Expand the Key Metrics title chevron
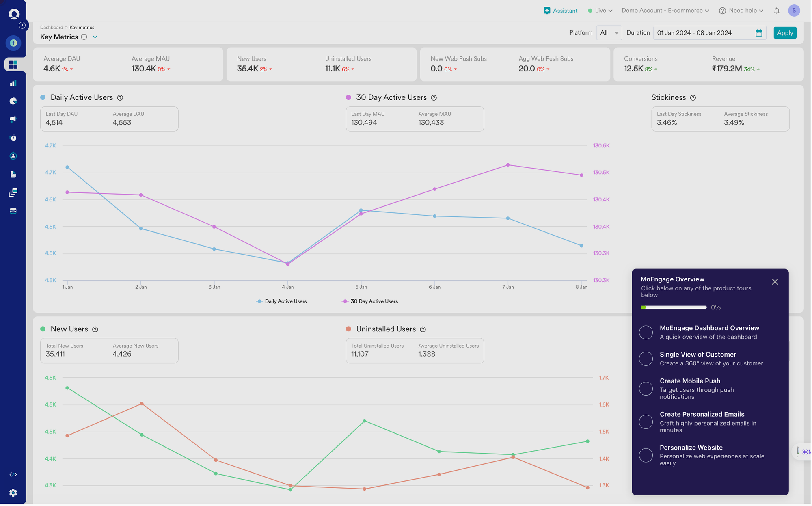 [95, 37]
